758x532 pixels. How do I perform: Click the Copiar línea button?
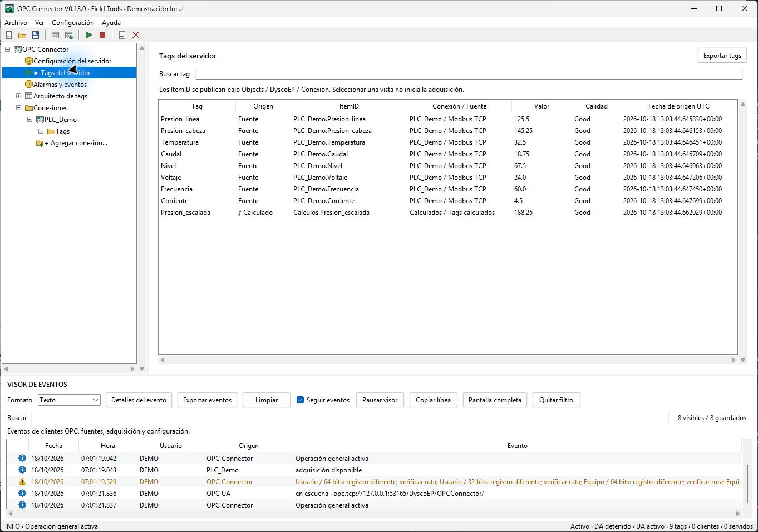(x=434, y=400)
